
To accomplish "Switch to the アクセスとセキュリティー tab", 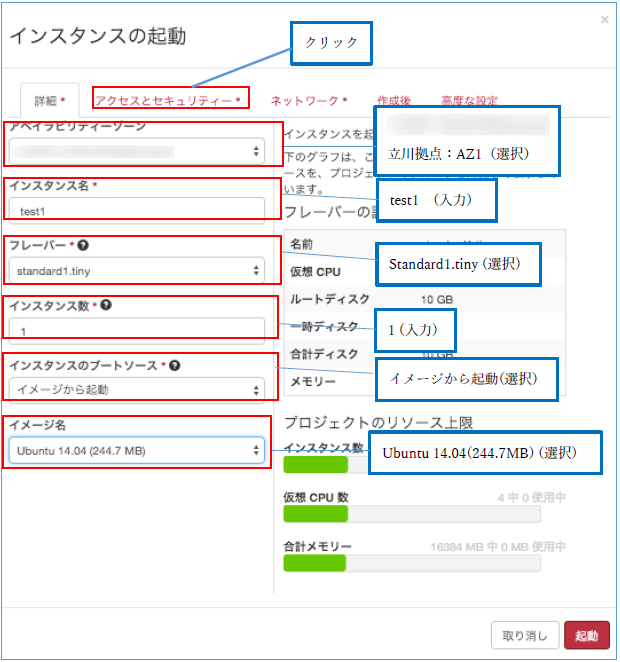I will click(x=167, y=100).
